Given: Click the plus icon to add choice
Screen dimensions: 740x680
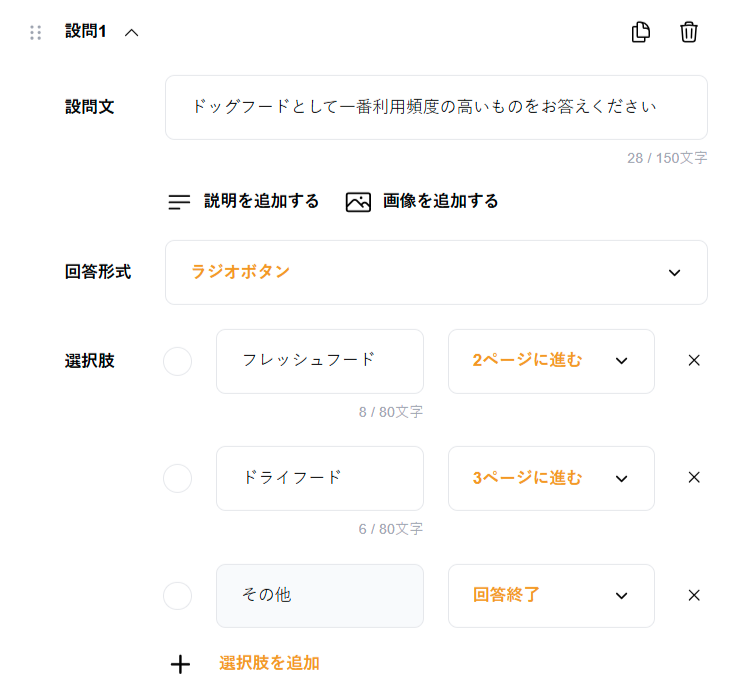Looking at the screenshot, I should [x=180, y=664].
